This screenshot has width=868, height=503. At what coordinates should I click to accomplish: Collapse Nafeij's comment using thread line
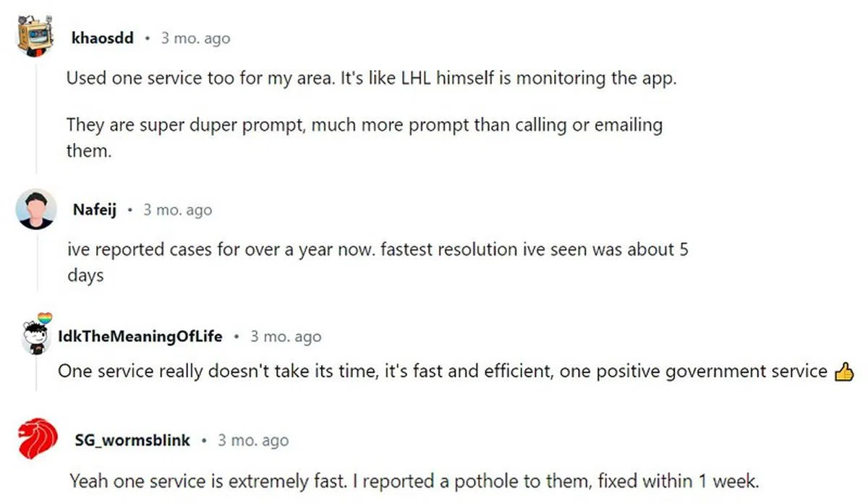click(36, 267)
